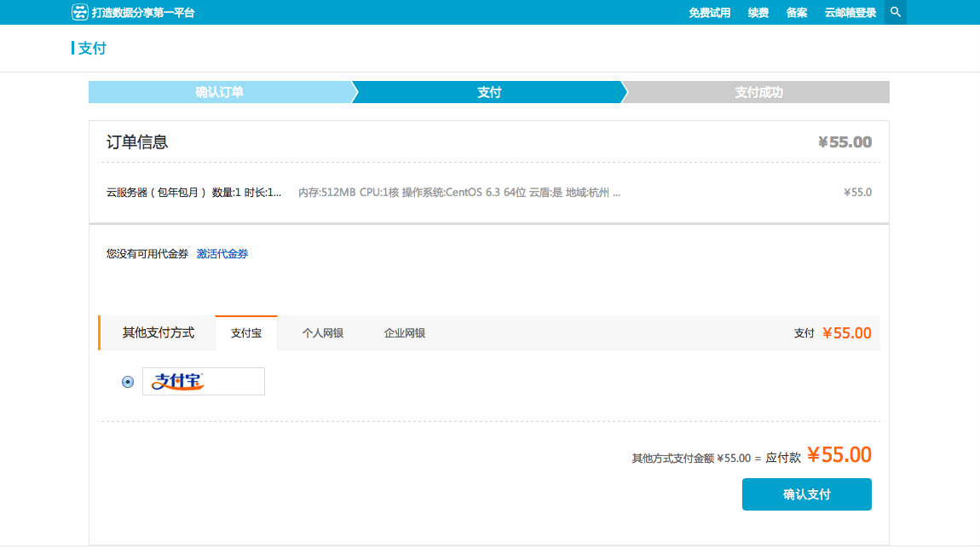Click the 确认订单 step in progress bar
This screenshot has height=560, width=980.
(x=218, y=91)
